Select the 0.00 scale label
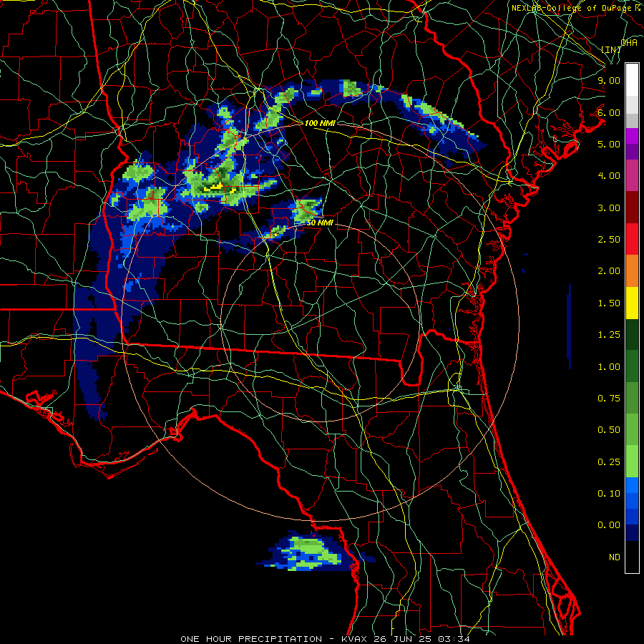Image resolution: width=644 pixels, height=644 pixels. pos(609,525)
